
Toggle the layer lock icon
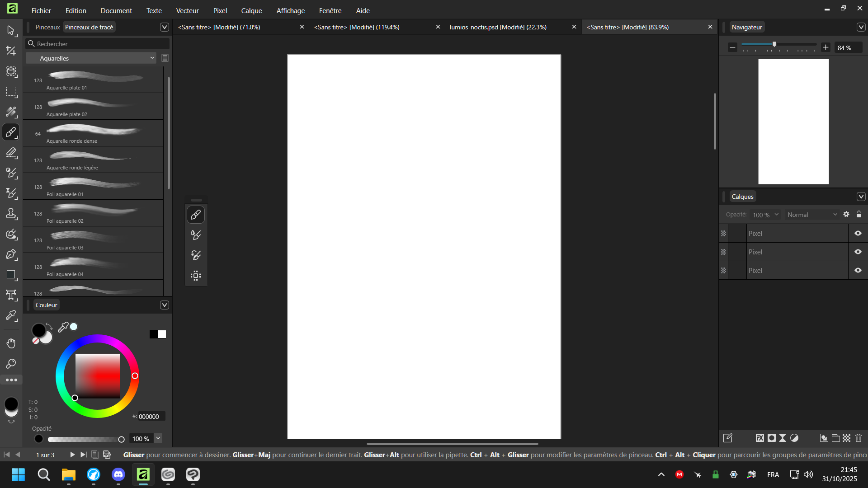coord(859,215)
